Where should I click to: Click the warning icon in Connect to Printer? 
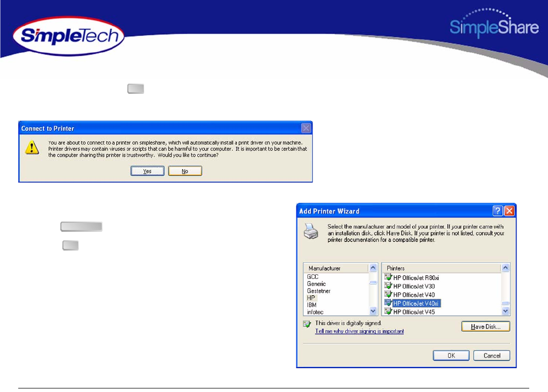(32, 148)
